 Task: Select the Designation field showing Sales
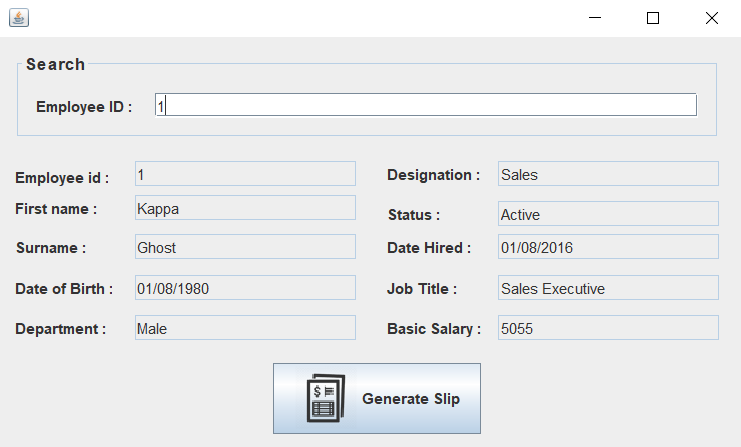click(x=608, y=174)
